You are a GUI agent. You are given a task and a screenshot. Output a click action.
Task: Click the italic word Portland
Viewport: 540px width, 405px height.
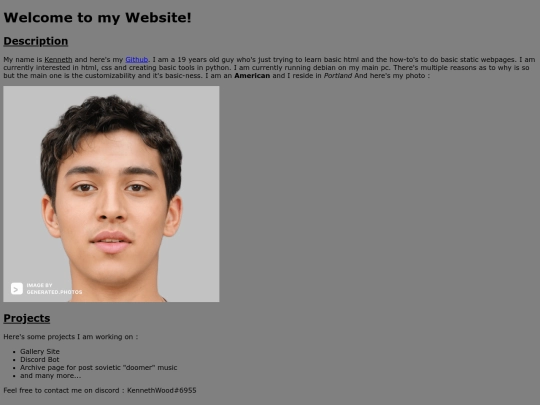[x=338, y=75]
